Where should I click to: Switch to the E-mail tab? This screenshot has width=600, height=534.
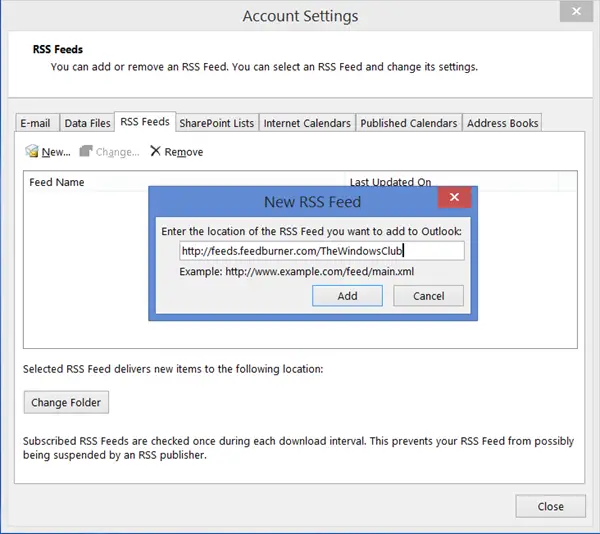(x=35, y=123)
